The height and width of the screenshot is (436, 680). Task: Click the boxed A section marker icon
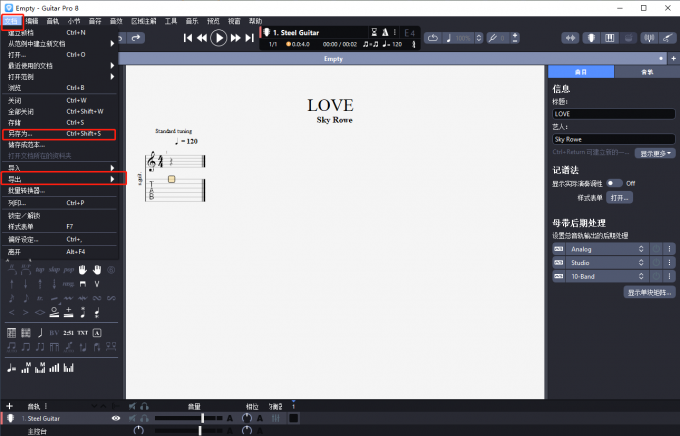click(97, 332)
